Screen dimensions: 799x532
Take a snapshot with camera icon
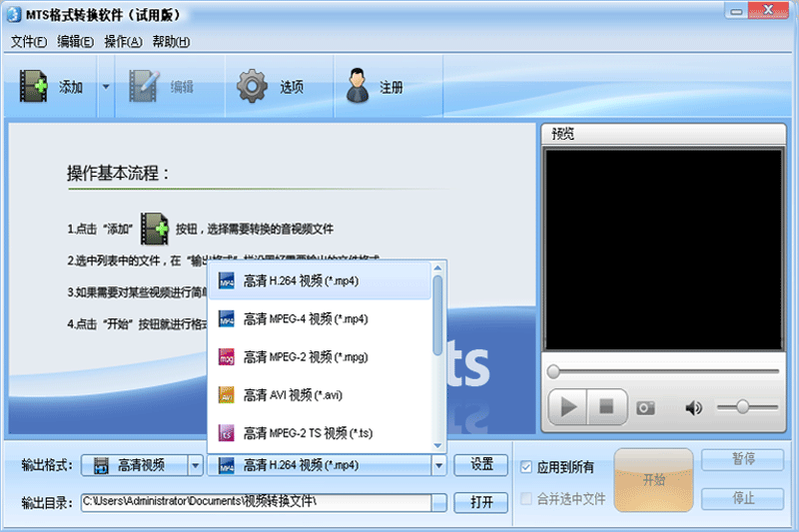point(645,408)
